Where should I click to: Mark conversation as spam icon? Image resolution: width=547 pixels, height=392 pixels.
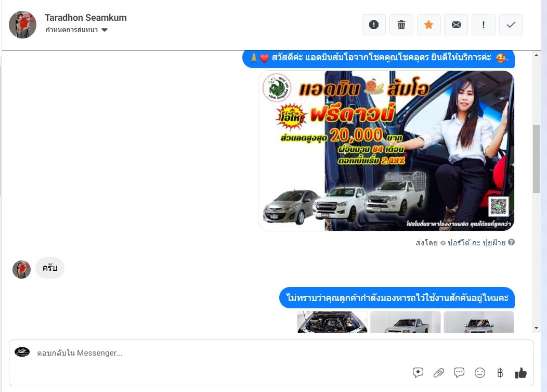click(x=374, y=25)
